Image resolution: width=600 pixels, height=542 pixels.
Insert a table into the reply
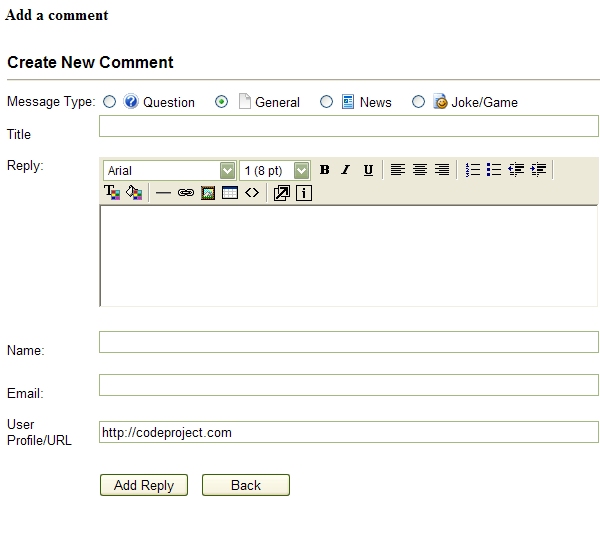click(230, 193)
